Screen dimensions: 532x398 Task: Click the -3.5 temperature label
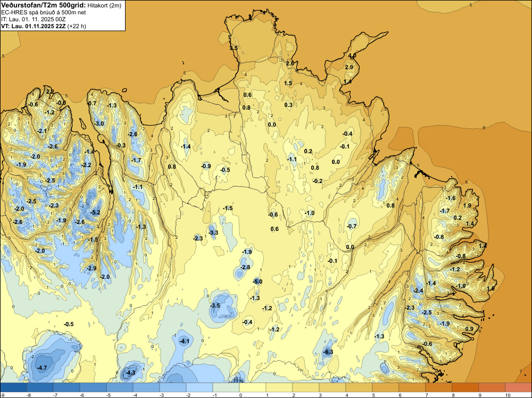pos(215,306)
